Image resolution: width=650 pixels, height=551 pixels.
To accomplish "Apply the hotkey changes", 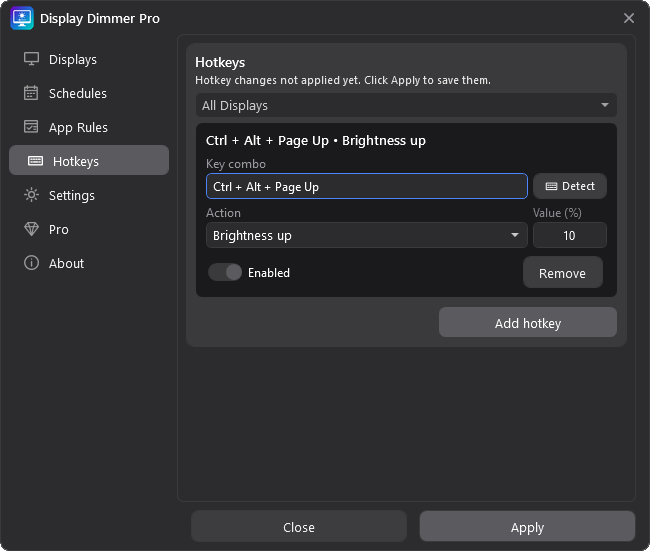I will (527, 527).
